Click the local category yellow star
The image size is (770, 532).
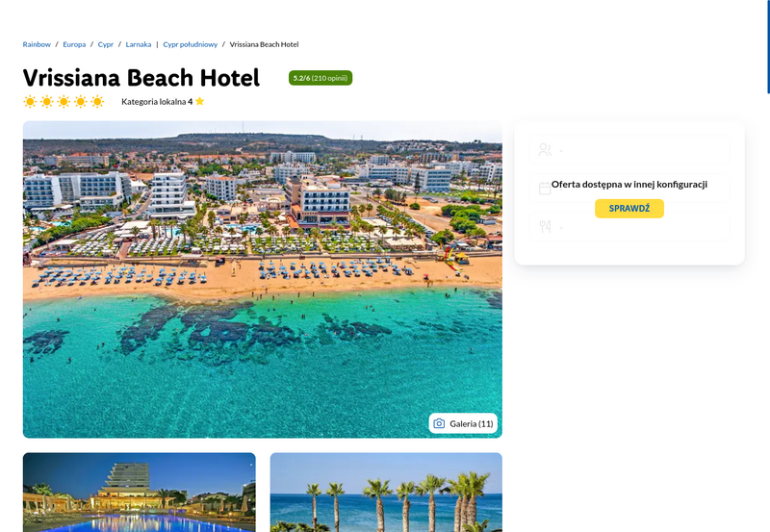click(199, 101)
